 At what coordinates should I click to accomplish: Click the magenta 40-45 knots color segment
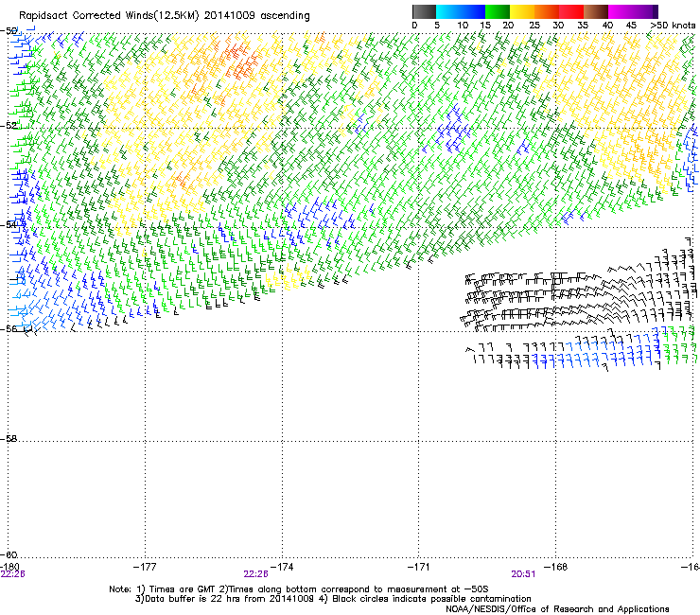(x=621, y=11)
